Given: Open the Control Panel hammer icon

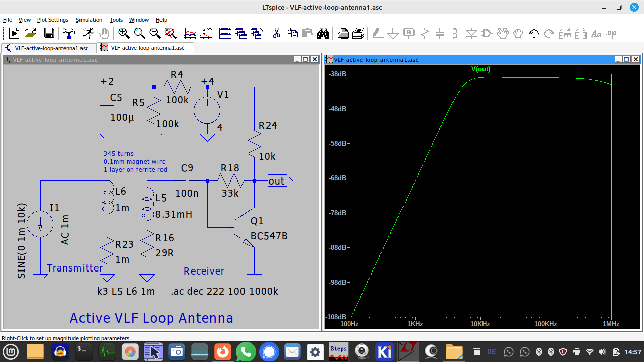Looking at the screenshot, I should (68, 33).
